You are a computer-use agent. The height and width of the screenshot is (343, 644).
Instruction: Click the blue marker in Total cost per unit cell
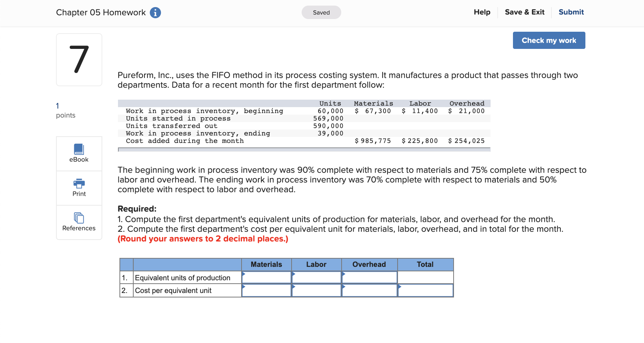[x=400, y=287]
